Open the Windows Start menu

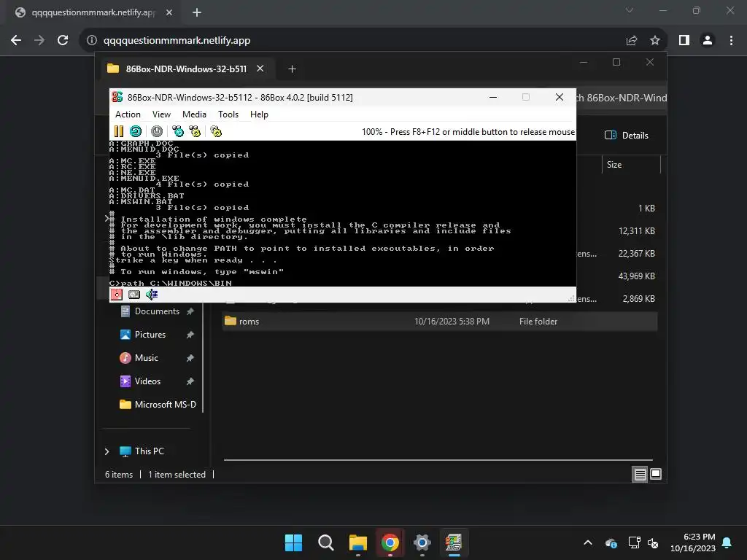click(293, 542)
